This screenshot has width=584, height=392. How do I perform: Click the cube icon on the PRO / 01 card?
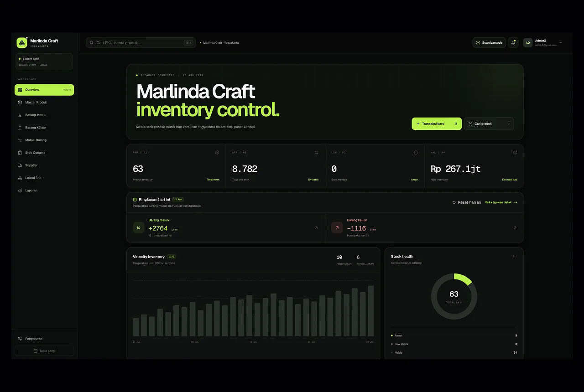pyautogui.click(x=217, y=153)
